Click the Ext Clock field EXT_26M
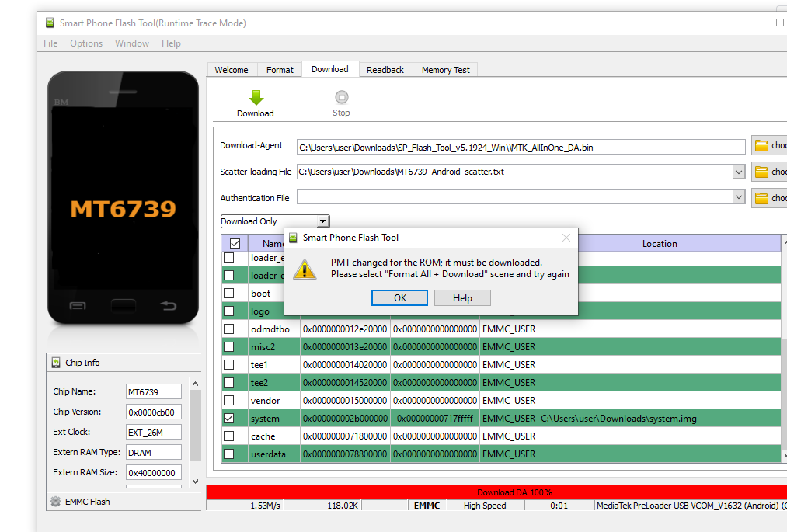This screenshot has width=787, height=532. [154, 432]
